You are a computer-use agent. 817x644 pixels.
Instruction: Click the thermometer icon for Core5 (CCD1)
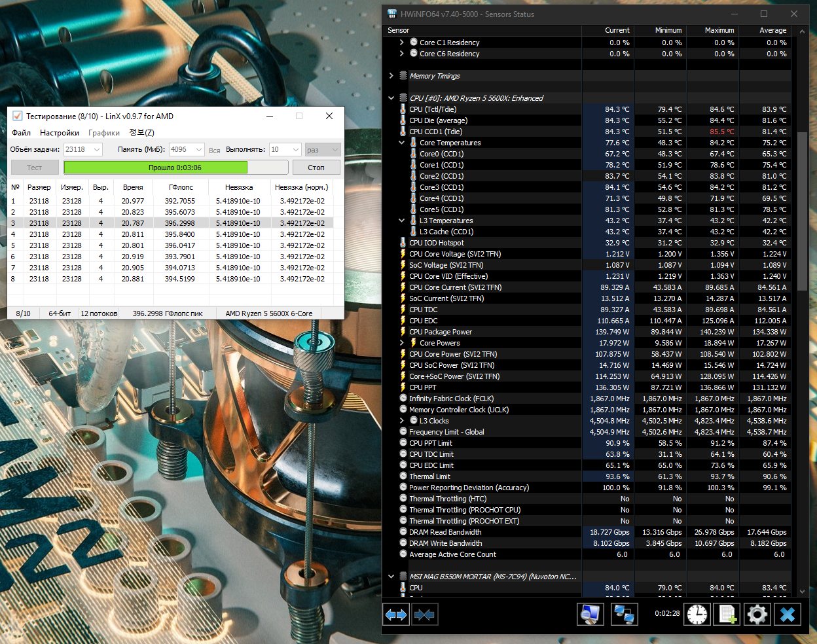[414, 209]
